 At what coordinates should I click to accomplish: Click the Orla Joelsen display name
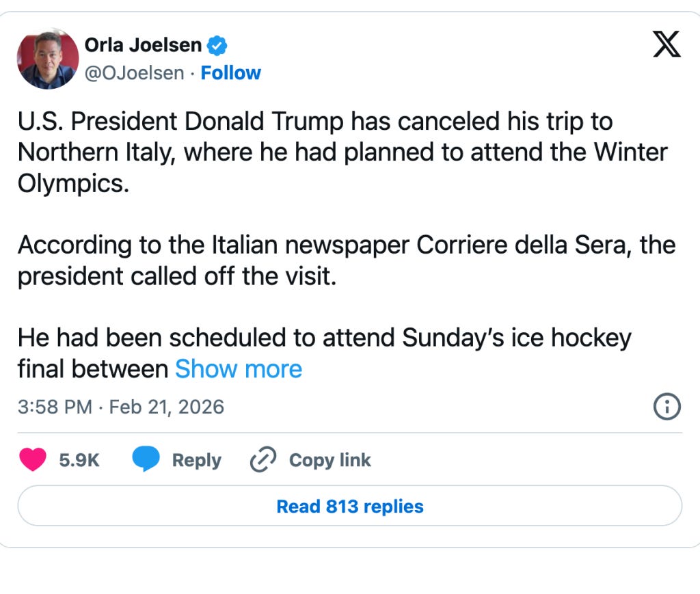click(x=143, y=45)
